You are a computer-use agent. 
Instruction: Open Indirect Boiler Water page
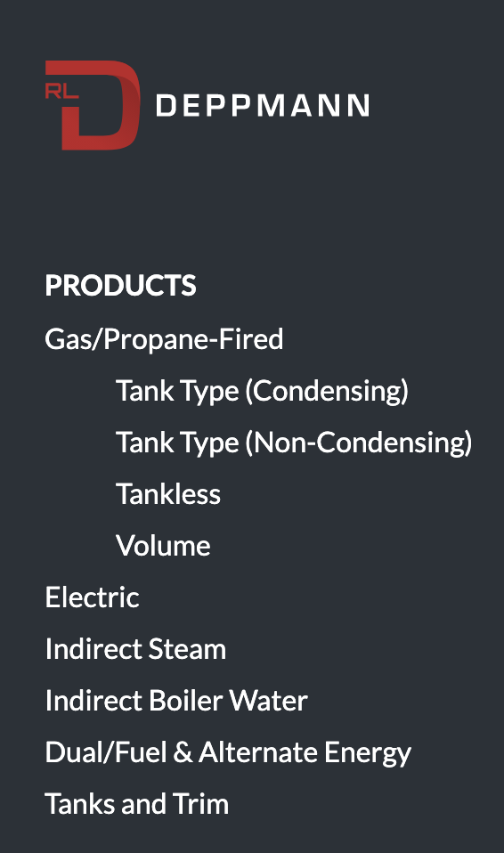176,701
